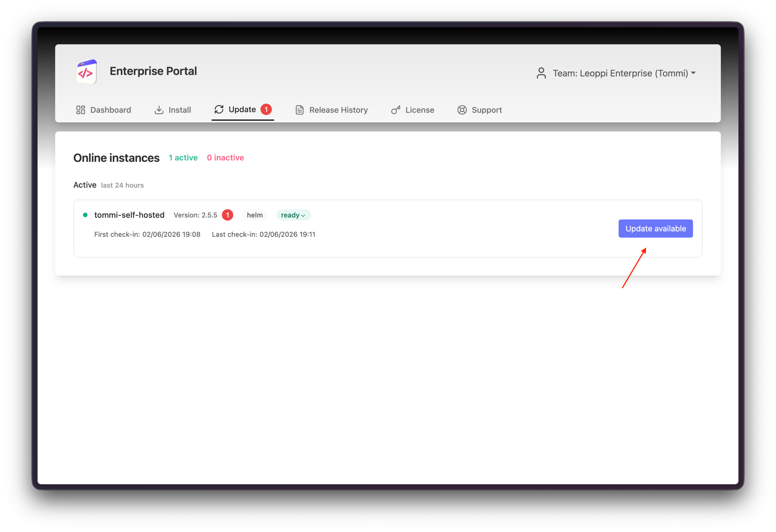Switch to the Install tab
Image resolution: width=776 pixels, height=532 pixels.
pos(173,110)
